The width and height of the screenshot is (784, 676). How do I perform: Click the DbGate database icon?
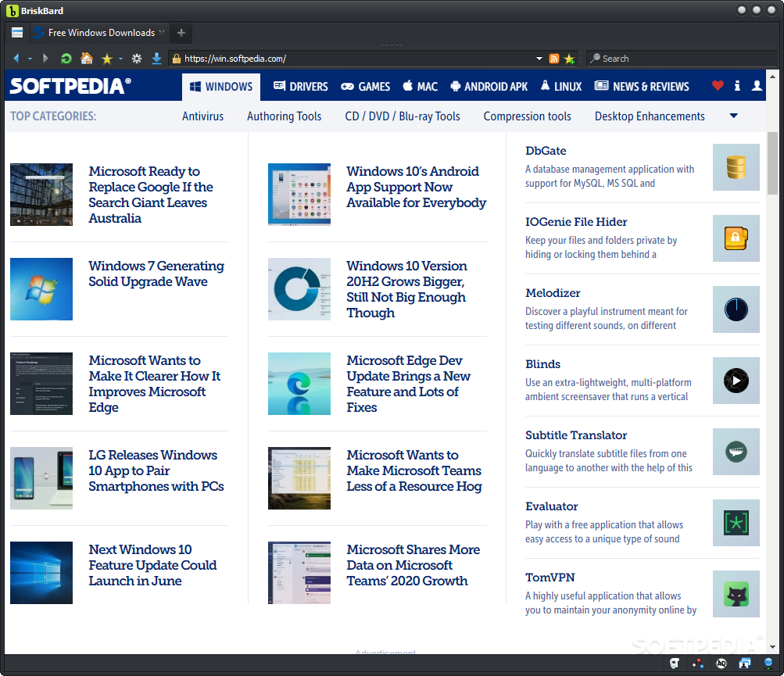(736, 167)
